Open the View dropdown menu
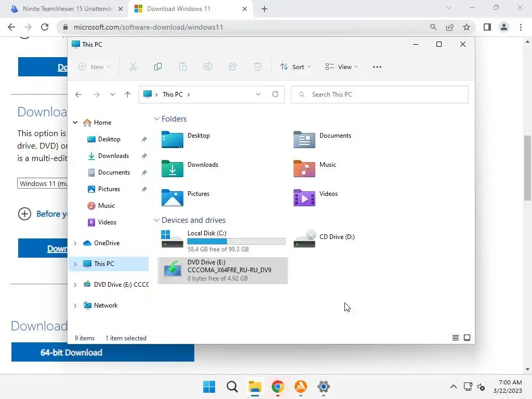 (x=342, y=67)
